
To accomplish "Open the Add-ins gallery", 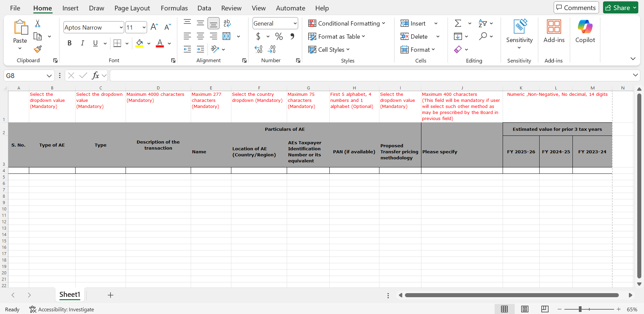I will (554, 31).
